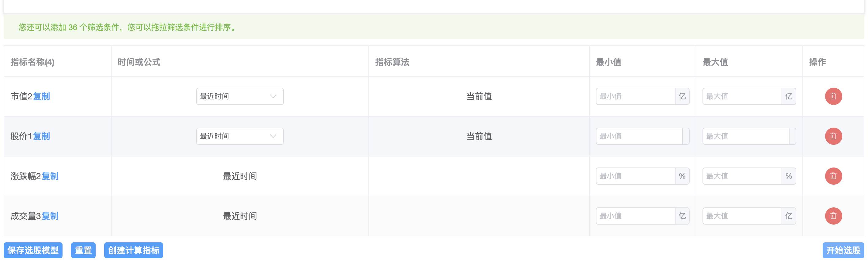Copy the 涨跌幅2 indicator
Viewport: 868px width, 262px height.
coord(50,176)
